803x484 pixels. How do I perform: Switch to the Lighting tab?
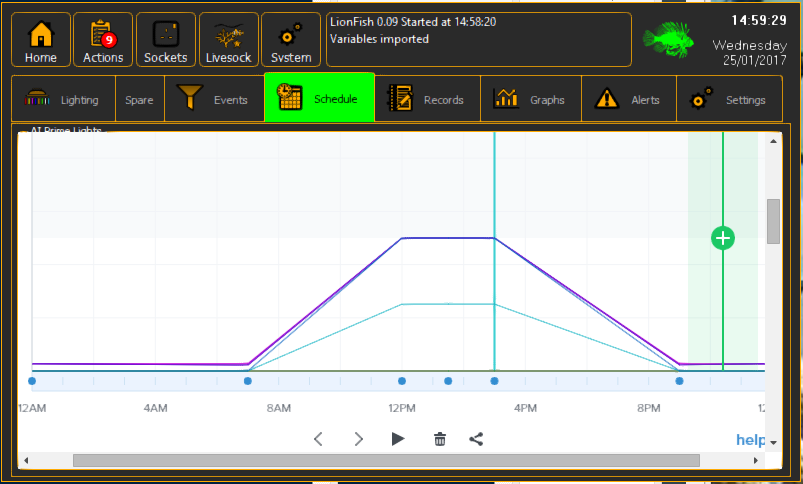(64, 99)
